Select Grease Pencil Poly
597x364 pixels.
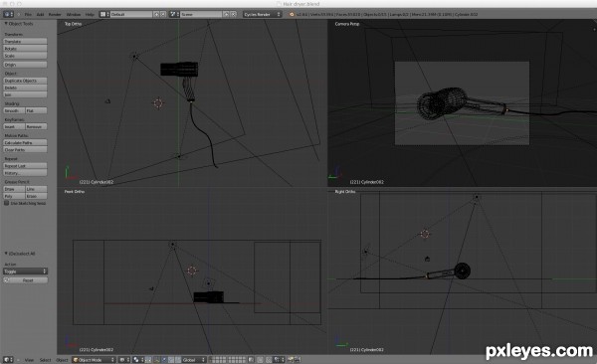(14, 196)
